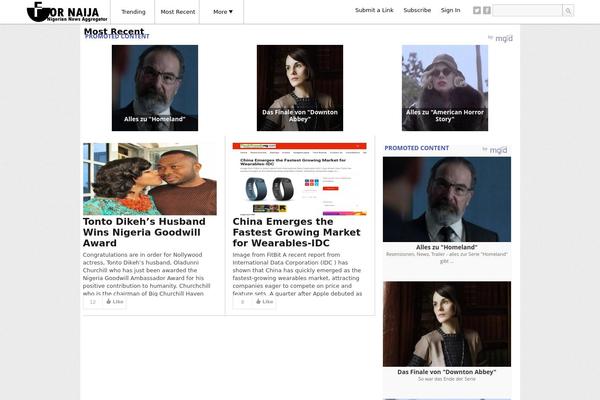Click "PROMOTED CONTENT" label in sidebar
The image size is (600, 400).
[417, 148]
